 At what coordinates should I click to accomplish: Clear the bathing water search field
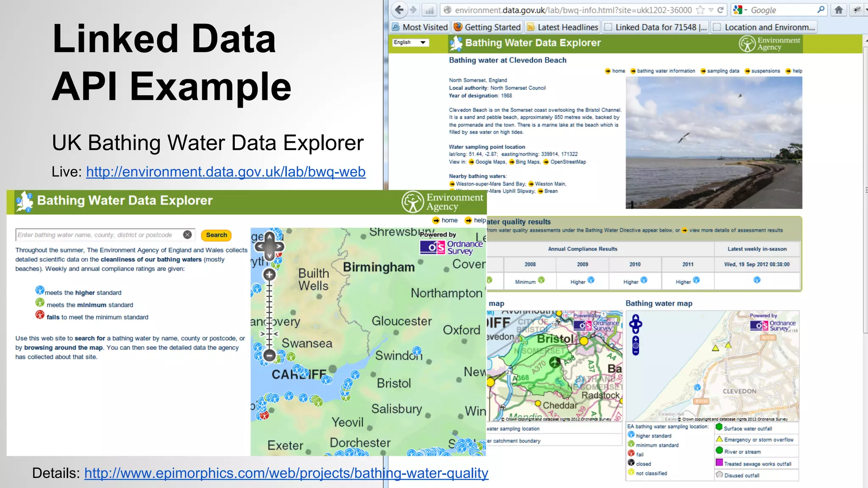187,235
